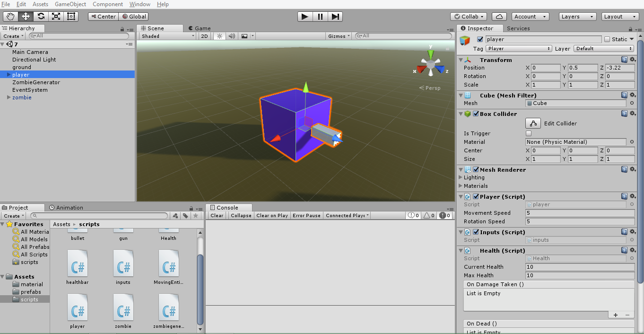The image size is (644, 334).
Task: Expand the zombie object in Hierarchy
Action: click(x=9, y=97)
